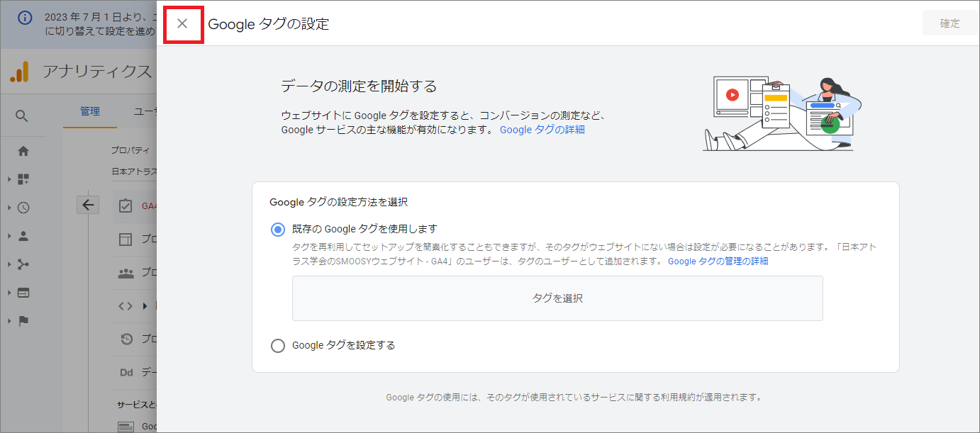
Task: Click the Dd data deletion icon
Action: tap(126, 372)
